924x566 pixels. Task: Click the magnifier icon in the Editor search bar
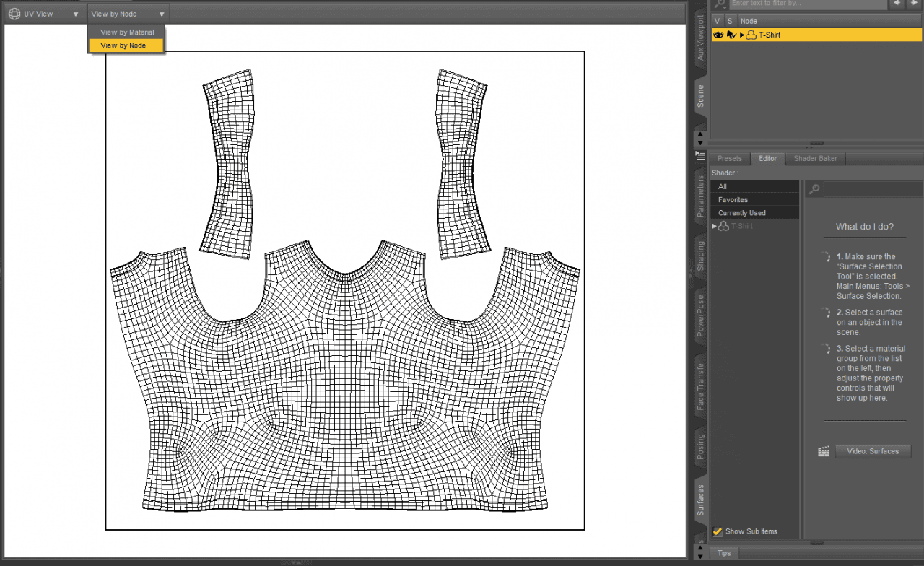814,188
